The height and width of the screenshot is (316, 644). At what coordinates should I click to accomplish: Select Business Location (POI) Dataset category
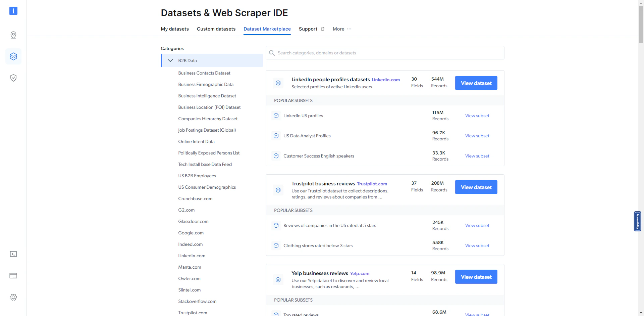209,107
